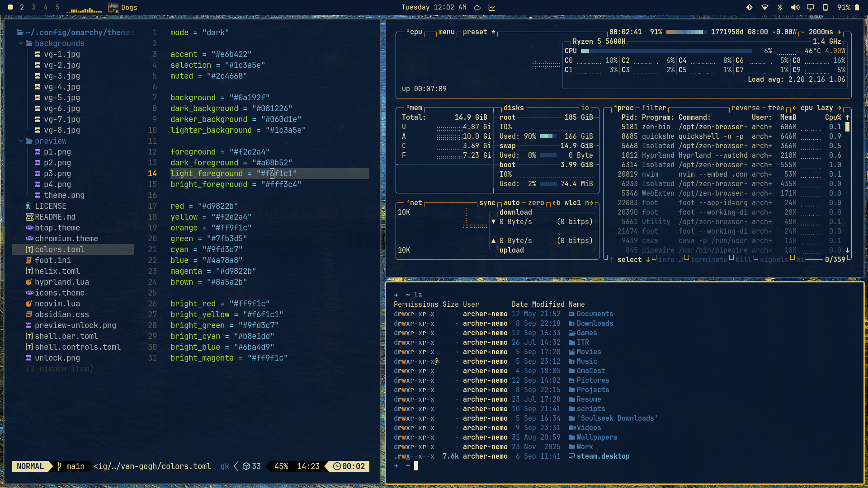Open shell.bar.toml in file tree

coord(66,336)
